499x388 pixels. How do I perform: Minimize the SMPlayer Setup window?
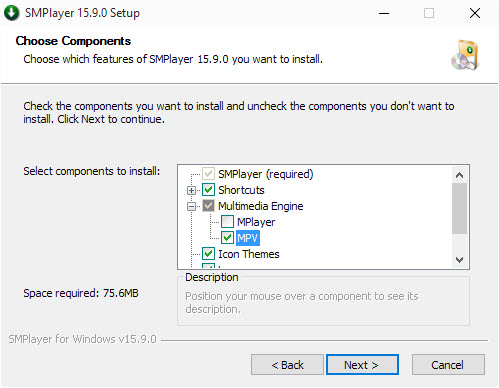coord(384,13)
